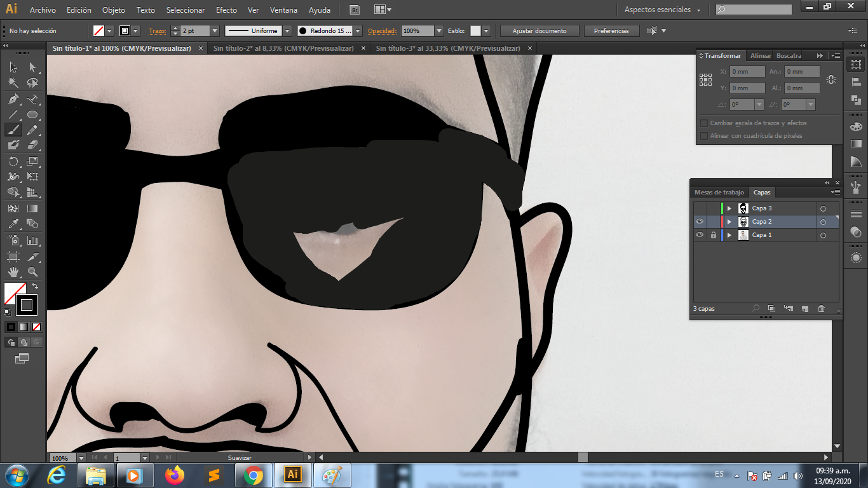Viewport: 868px width, 488px height.
Task: Select the Lasso tool
Action: pos(32,83)
